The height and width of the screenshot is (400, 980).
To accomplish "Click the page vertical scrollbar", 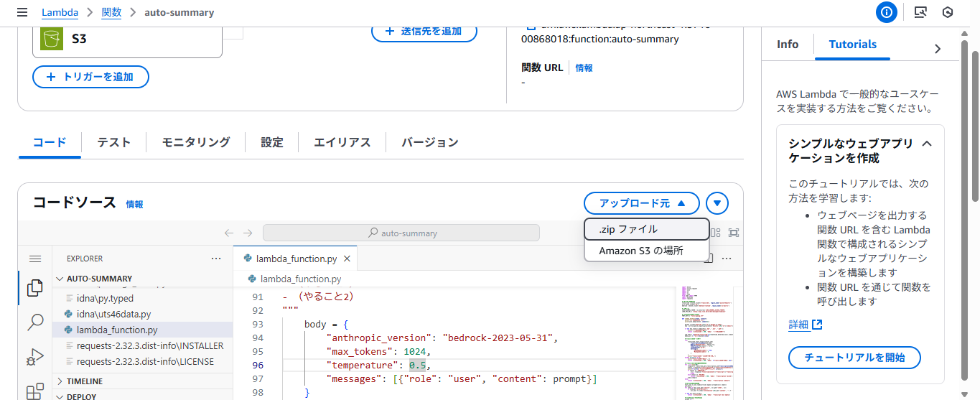I will [x=974, y=126].
